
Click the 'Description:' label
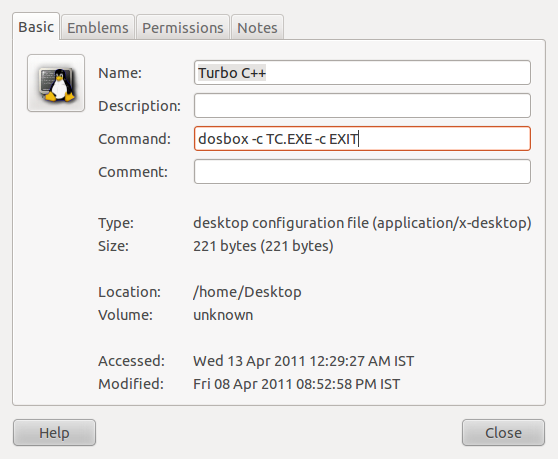point(140,106)
